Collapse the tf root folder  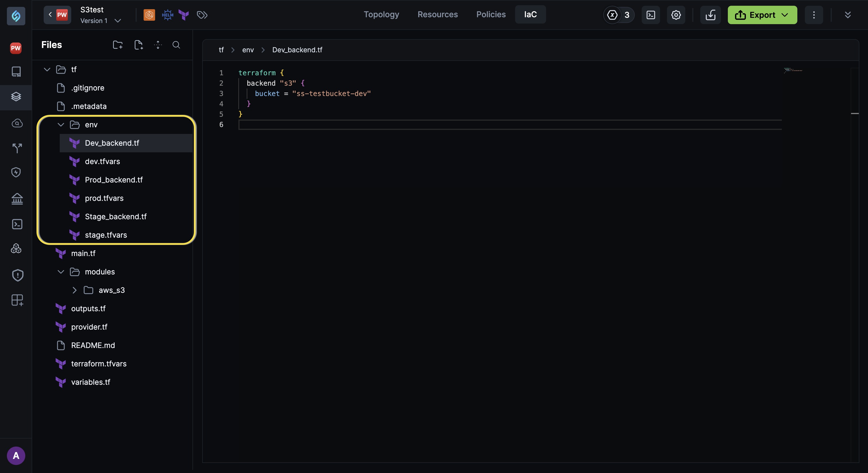[x=47, y=69]
